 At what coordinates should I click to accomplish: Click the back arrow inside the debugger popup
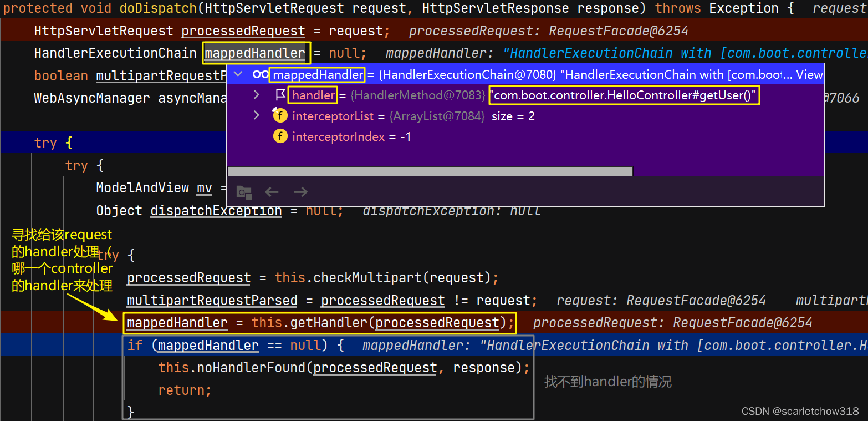pyautogui.click(x=272, y=191)
